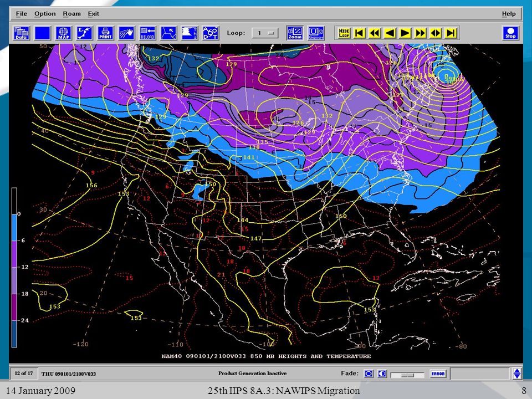Play the loop forward

tap(405, 33)
